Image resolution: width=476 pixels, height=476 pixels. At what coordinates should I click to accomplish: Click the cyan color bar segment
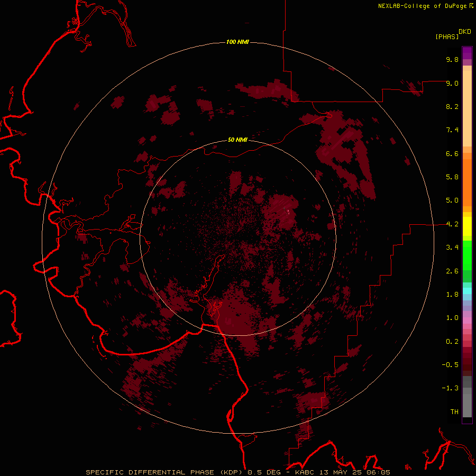467,291
